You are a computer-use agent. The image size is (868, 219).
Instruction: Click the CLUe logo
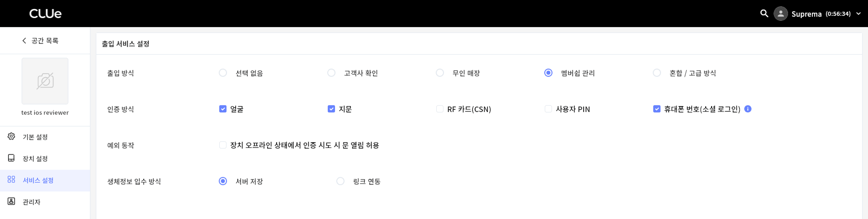click(x=45, y=14)
